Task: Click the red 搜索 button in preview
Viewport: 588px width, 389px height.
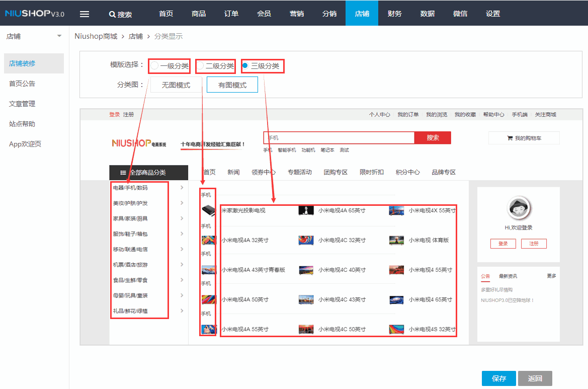Action: click(x=433, y=138)
